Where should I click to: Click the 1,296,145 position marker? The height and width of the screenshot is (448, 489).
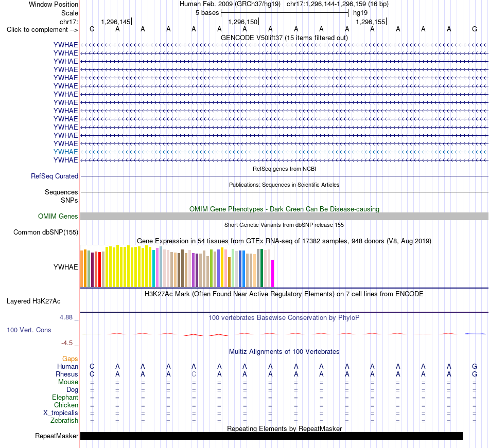(116, 22)
